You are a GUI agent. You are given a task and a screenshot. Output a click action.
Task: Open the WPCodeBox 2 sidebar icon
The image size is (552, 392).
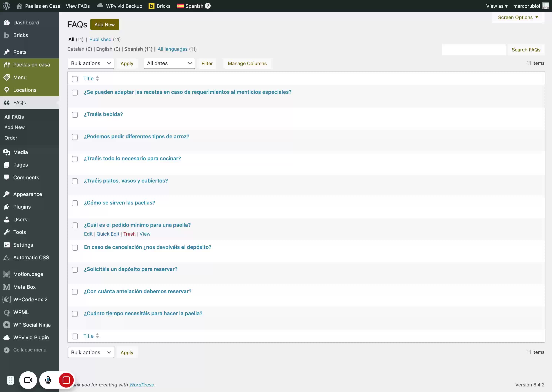[7, 299]
